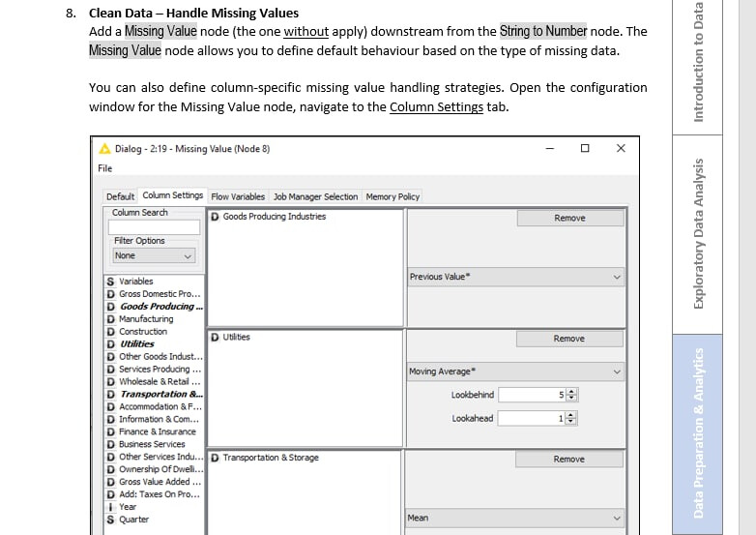Expand the Previous Value* strategy dropdown
The height and width of the screenshot is (535, 756).
[515, 277]
